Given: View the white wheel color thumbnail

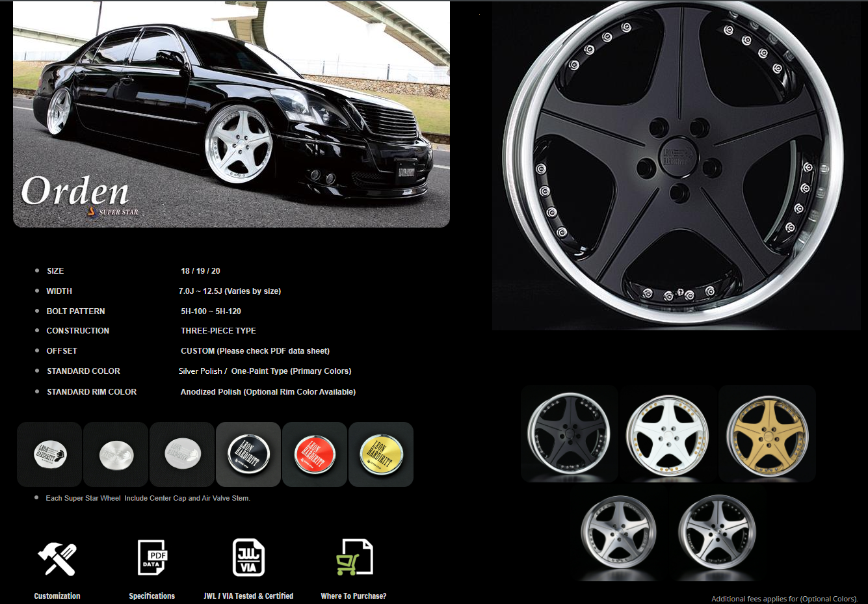Looking at the screenshot, I should click(668, 434).
